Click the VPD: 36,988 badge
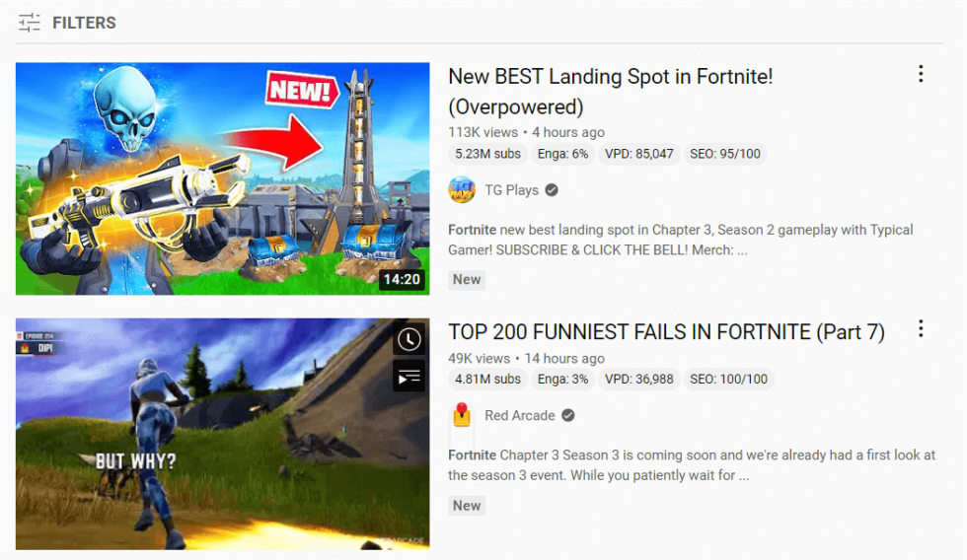967x560 pixels. 638,379
